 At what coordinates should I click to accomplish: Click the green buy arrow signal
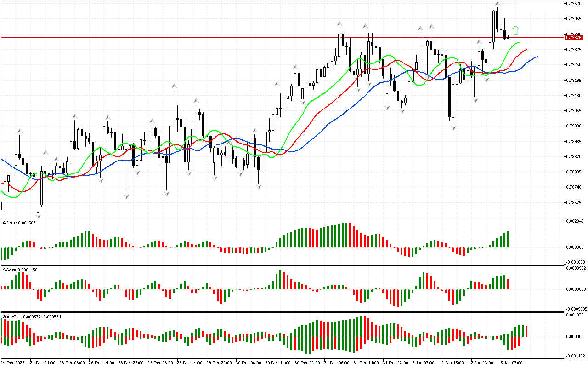pyautogui.click(x=515, y=30)
